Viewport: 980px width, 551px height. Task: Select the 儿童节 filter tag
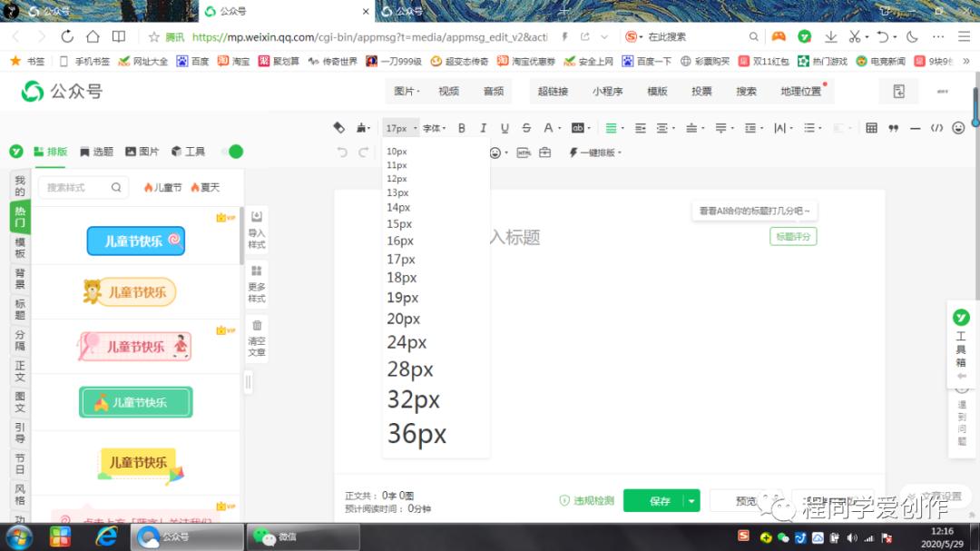[x=164, y=187]
